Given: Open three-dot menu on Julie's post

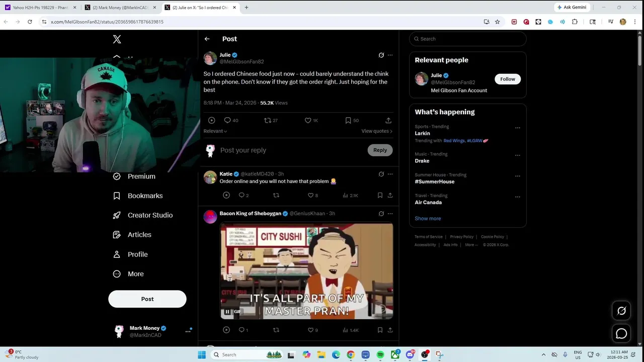Looking at the screenshot, I should pyautogui.click(x=390, y=55).
